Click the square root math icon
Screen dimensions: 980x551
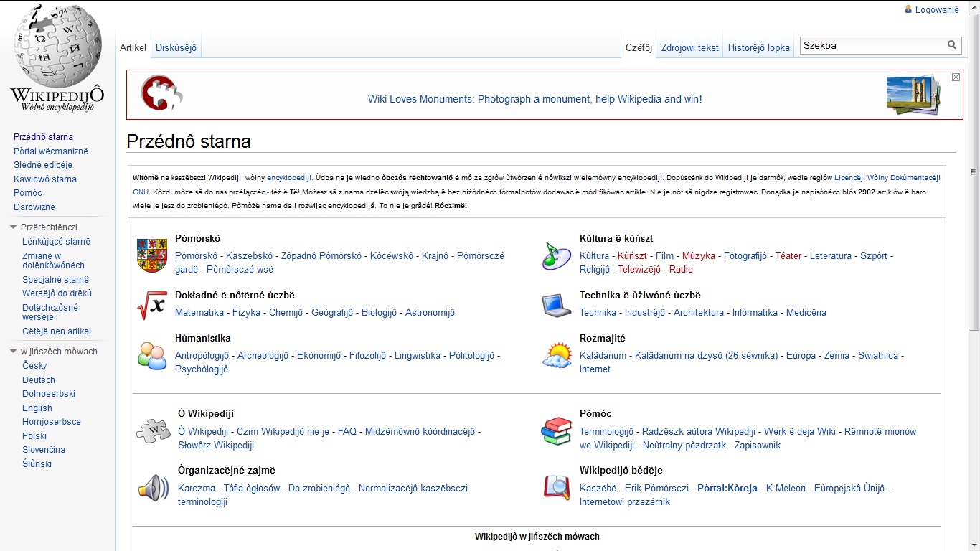tap(151, 306)
